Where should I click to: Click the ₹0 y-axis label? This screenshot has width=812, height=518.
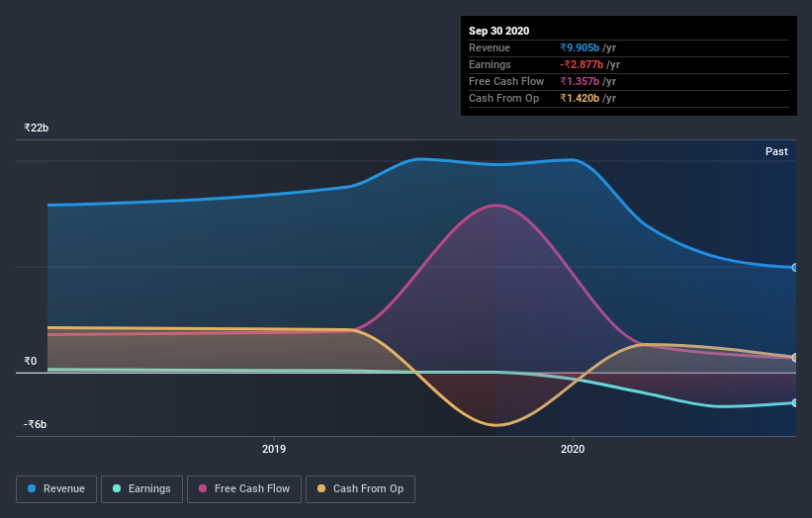coord(31,361)
